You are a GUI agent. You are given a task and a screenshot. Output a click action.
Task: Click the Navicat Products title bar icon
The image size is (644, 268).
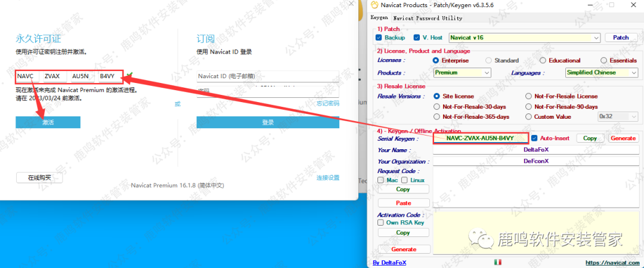point(374,5)
